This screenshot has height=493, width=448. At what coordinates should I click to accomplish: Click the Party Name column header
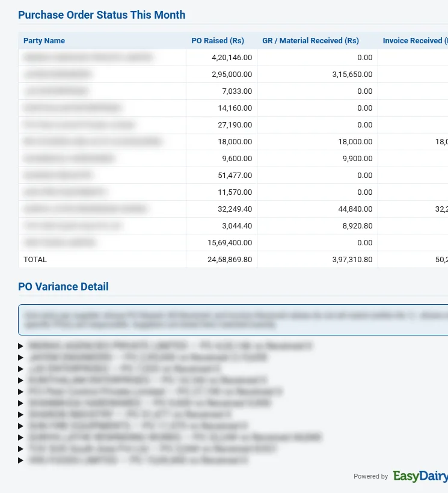pyautogui.click(x=44, y=40)
